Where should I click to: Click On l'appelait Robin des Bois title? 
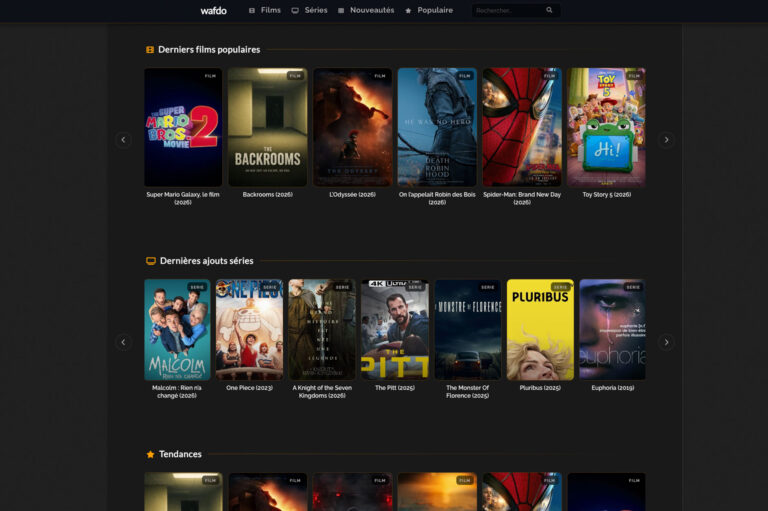(437, 198)
